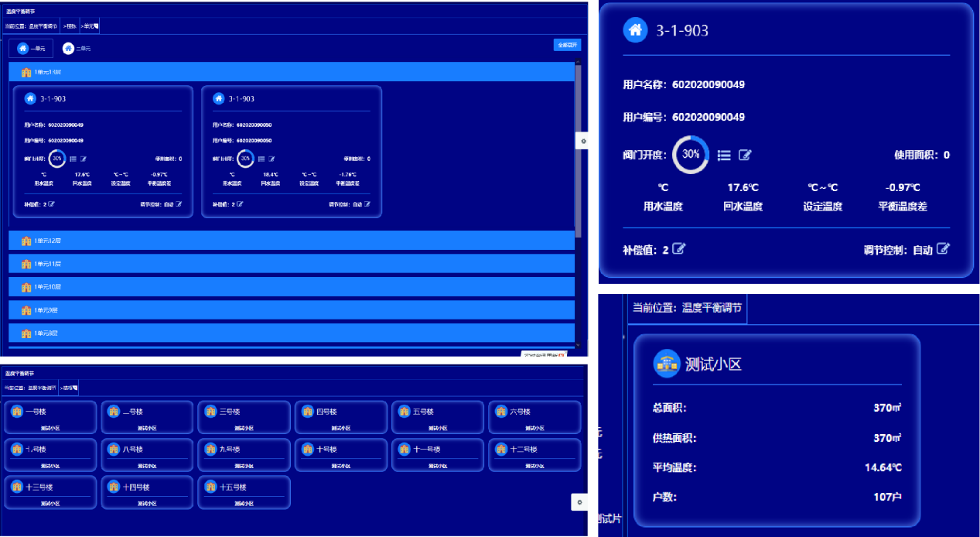
Task: Click the 30% valve opening ring in large card
Action: [691, 154]
